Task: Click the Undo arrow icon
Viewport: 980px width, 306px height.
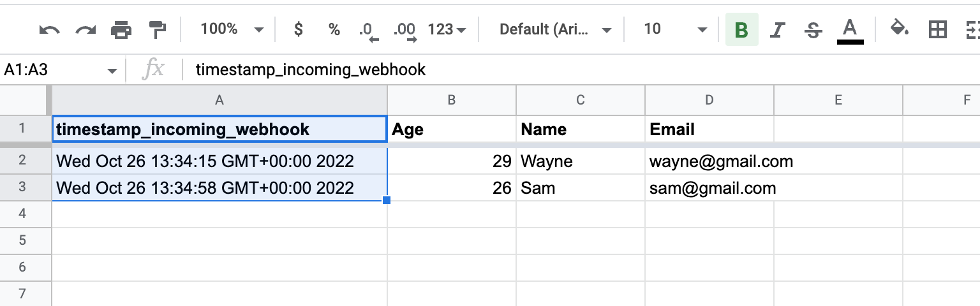Action: pos(49,29)
